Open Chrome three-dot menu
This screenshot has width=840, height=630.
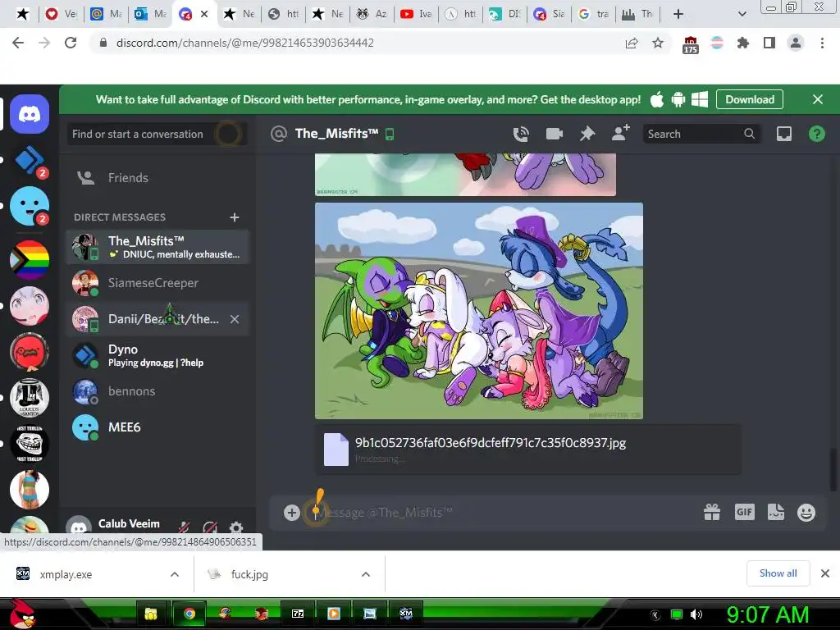tap(822, 43)
